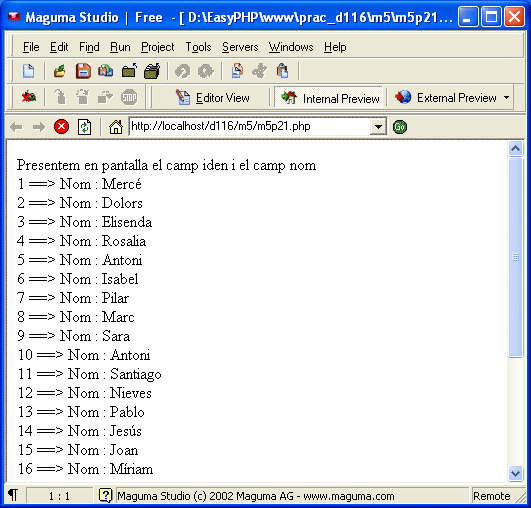
Task: Click the debug bug icon
Action: (29, 98)
